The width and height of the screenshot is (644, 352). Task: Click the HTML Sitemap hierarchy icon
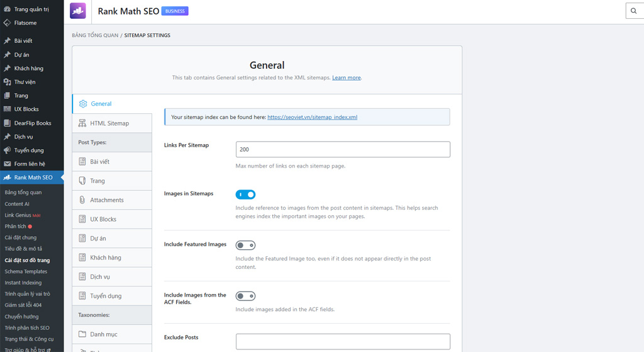pyautogui.click(x=82, y=123)
